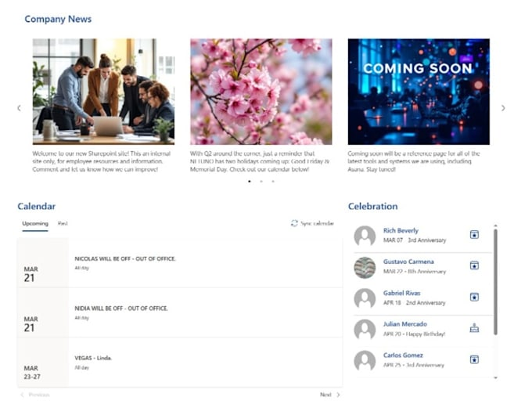Click Carlos Gomez's anniversary star icon
Image resolution: width=532 pixels, height=415 pixels.
point(474,359)
